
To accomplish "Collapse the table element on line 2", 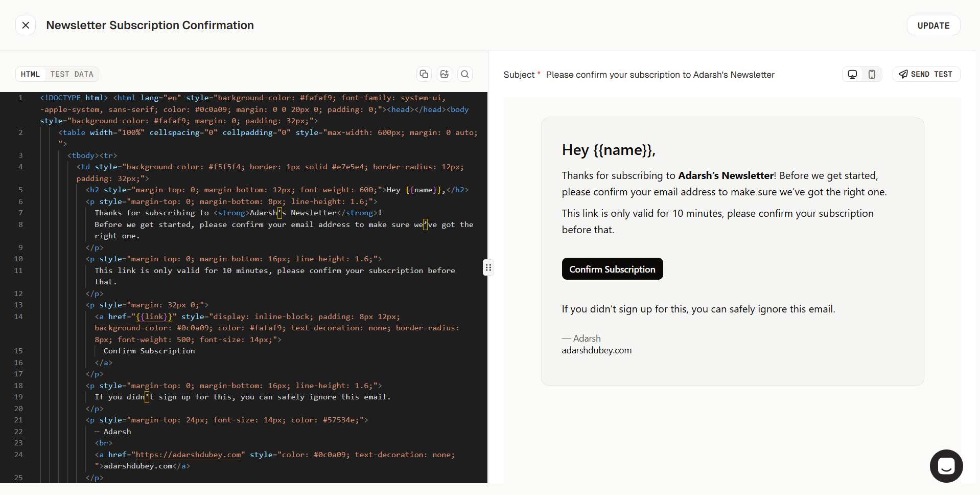I will point(73,132).
